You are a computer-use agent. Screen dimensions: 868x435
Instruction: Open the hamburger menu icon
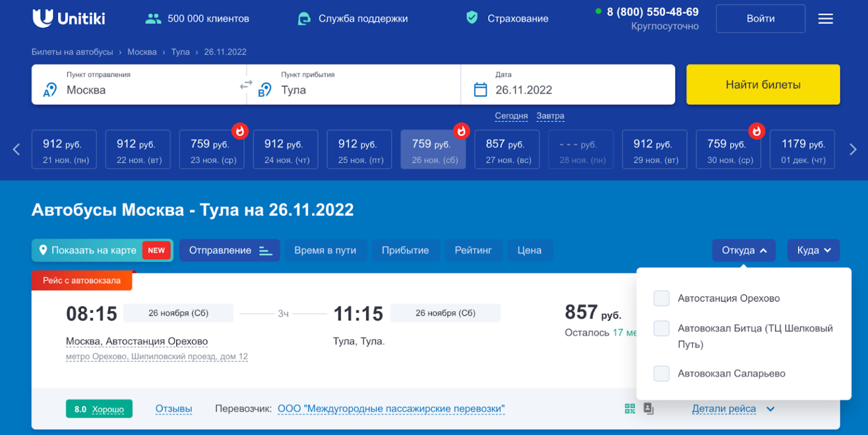[x=826, y=19]
